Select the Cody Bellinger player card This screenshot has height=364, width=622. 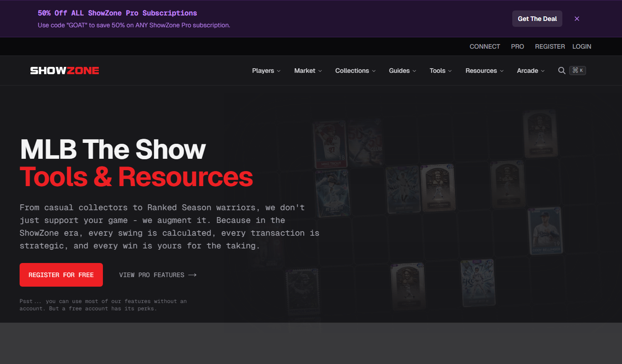(545, 231)
